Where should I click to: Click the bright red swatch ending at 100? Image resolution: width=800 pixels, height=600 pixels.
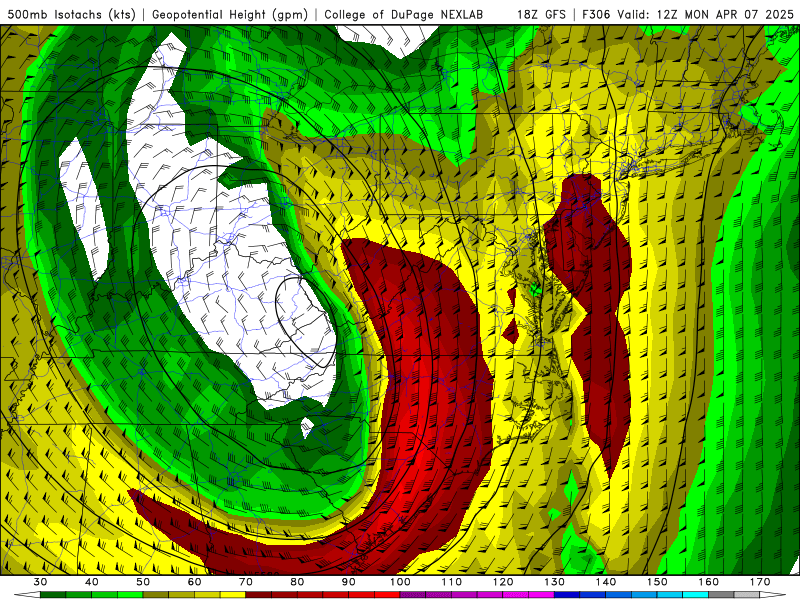point(387,595)
